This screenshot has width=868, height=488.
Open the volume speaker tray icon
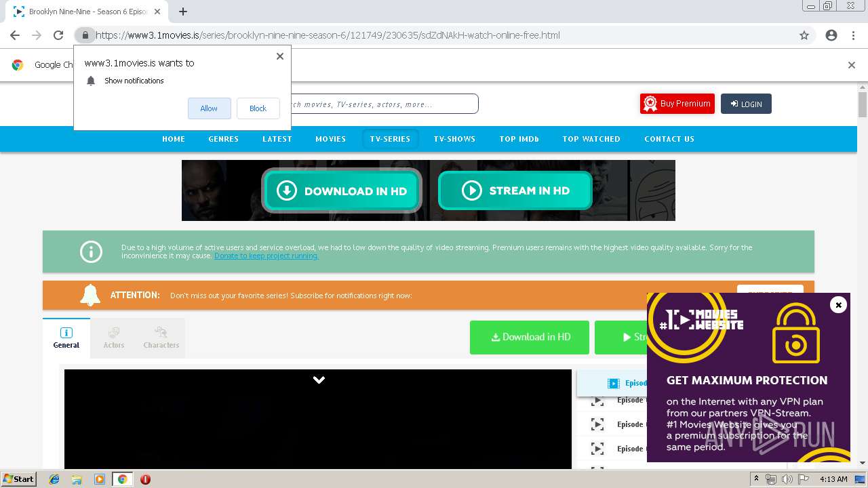[787, 479]
